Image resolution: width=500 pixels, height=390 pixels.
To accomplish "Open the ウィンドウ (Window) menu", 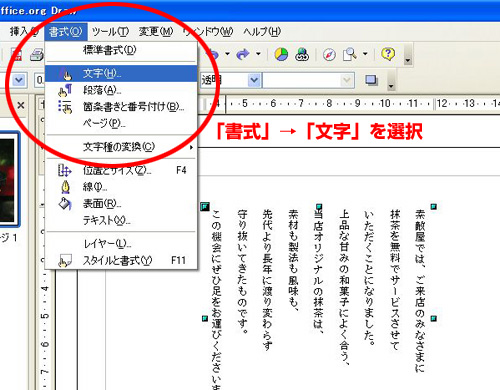I will [x=208, y=32].
